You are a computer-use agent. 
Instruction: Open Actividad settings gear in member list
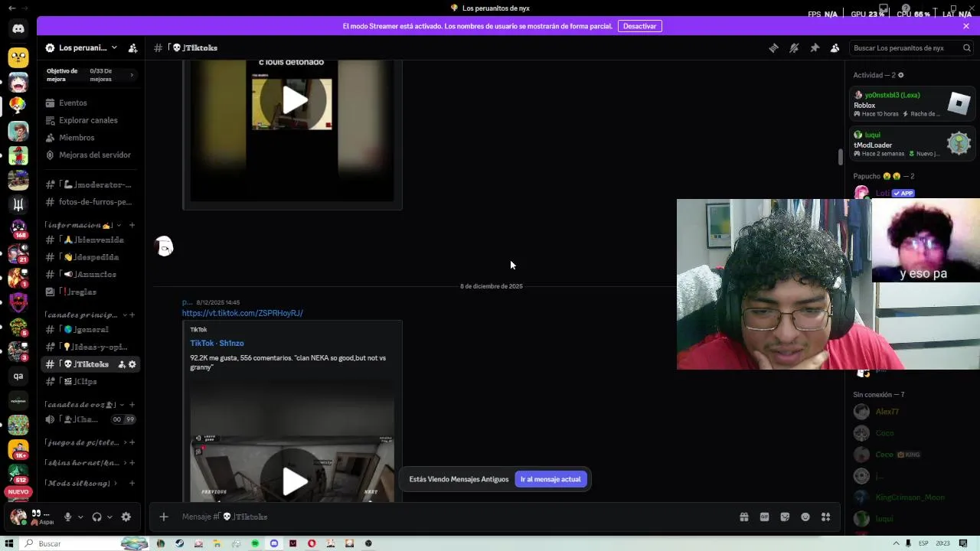click(x=900, y=75)
